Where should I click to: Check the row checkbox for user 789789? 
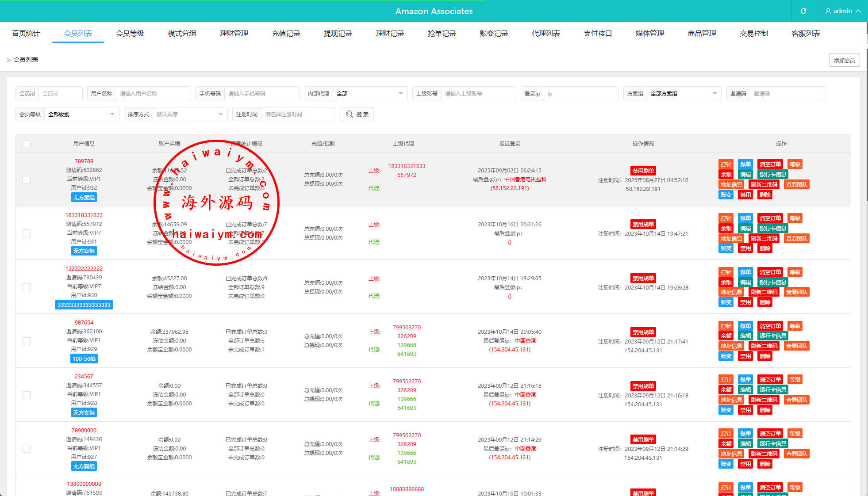[x=27, y=180]
